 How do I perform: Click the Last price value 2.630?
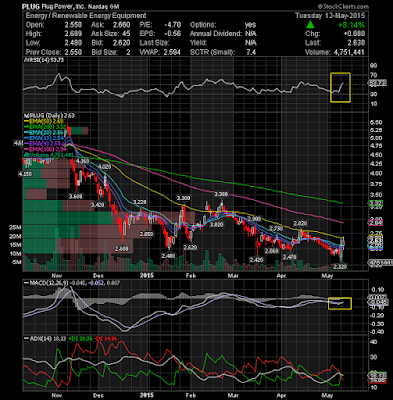point(356,43)
